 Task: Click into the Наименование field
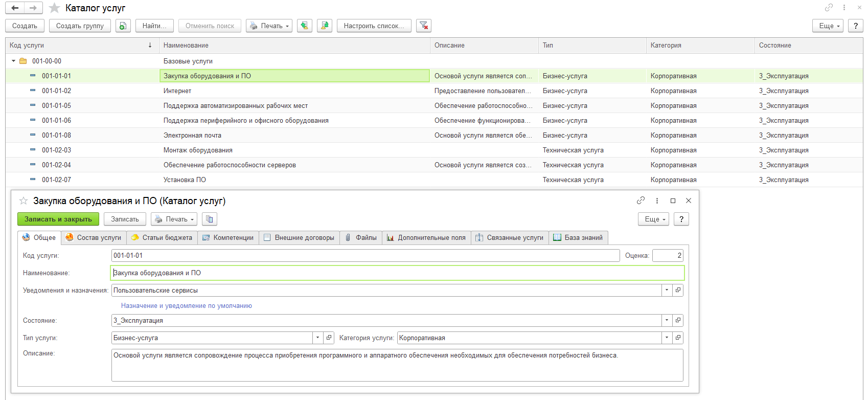(397, 273)
